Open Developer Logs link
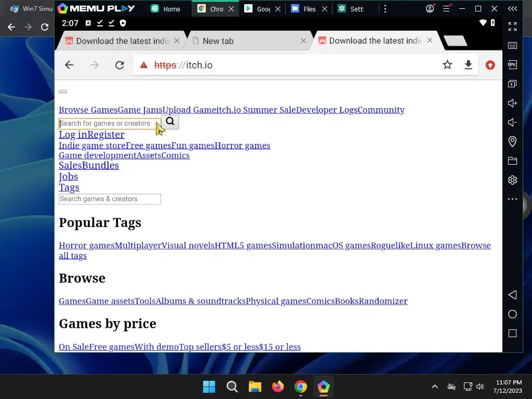The height and width of the screenshot is (399, 532). [327, 110]
